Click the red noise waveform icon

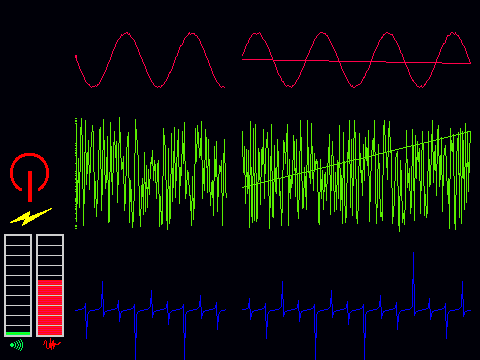coord(52,344)
